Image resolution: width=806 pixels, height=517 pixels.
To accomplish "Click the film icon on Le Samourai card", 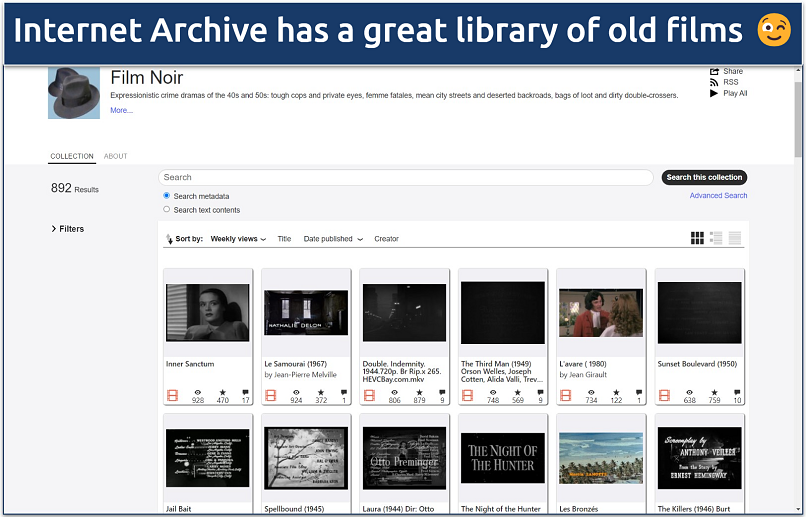I will (270, 396).
